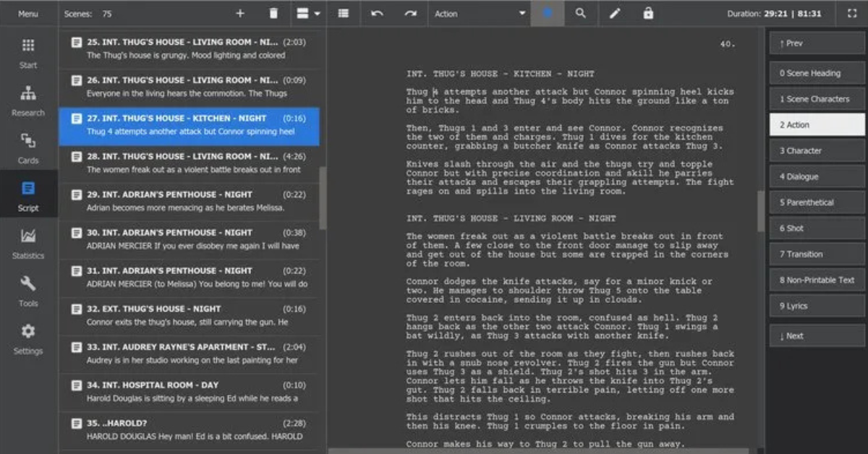Toggle the grid scene view
Screen dimensions: 868x454
point(343,13)
